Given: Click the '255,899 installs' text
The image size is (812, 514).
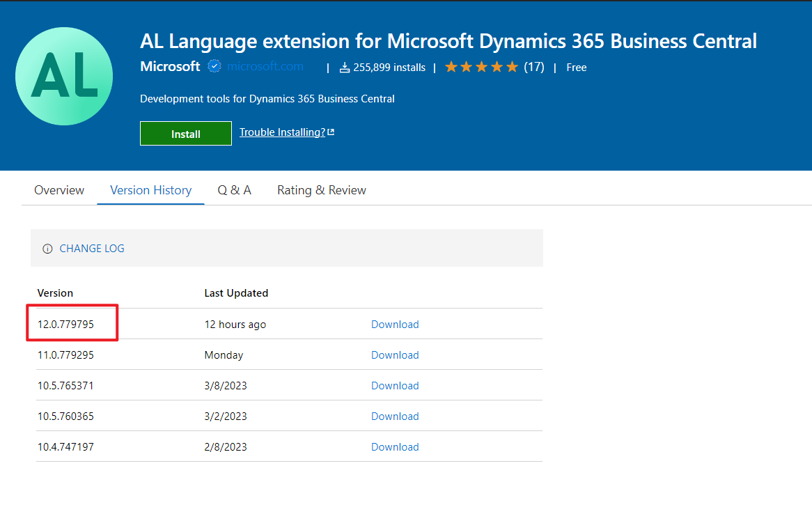Looking at the screenshot, I should tap(389, 68).
